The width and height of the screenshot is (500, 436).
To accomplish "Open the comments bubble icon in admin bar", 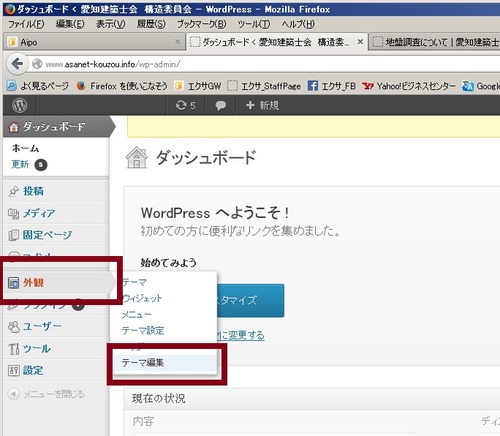I will coord(220,105).
